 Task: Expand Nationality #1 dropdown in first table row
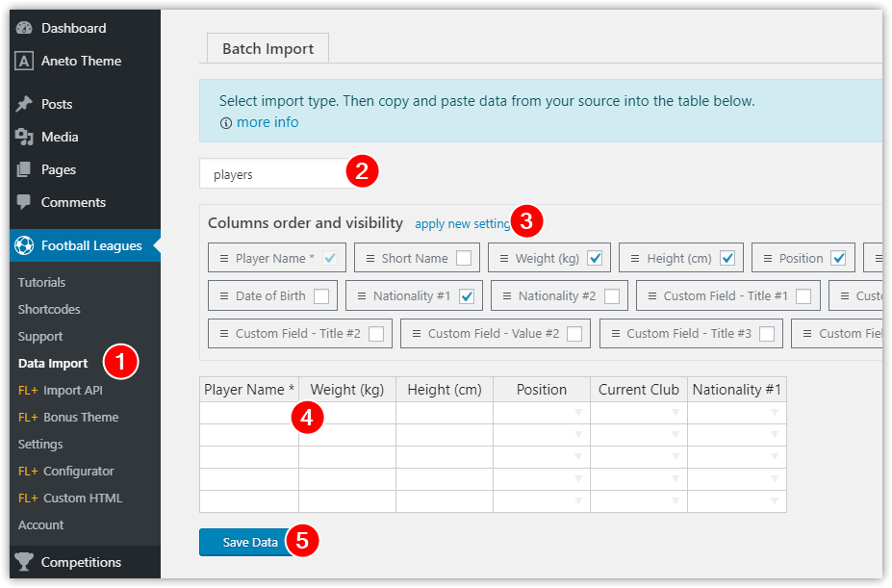point(775,413)
